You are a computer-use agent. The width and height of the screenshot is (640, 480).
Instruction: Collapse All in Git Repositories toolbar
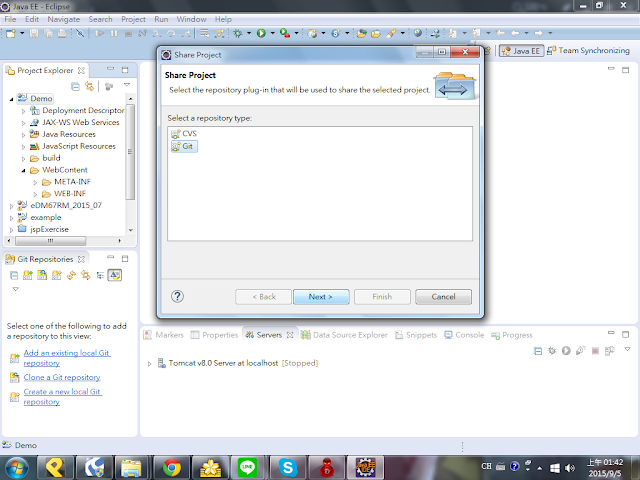(x=14, y=276)
